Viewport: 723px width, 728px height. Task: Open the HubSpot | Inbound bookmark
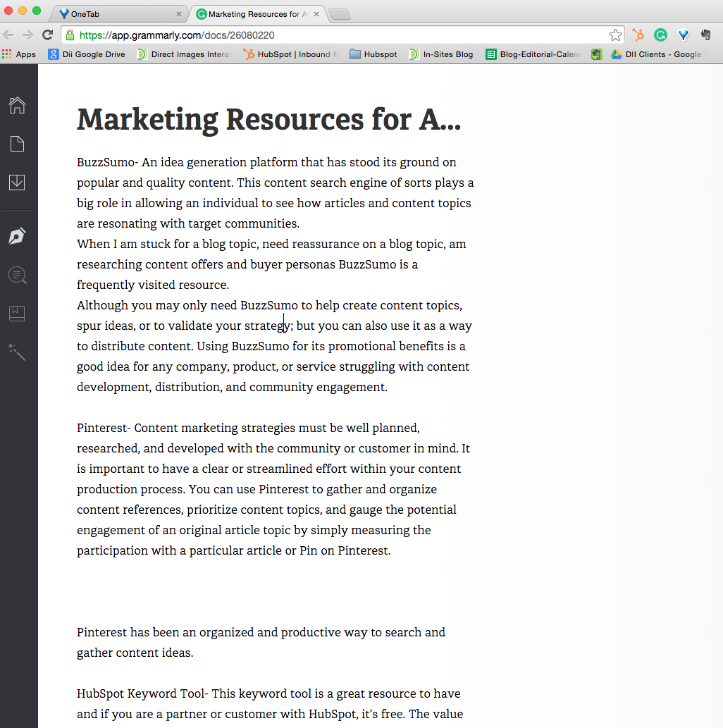tap(291, 54)
